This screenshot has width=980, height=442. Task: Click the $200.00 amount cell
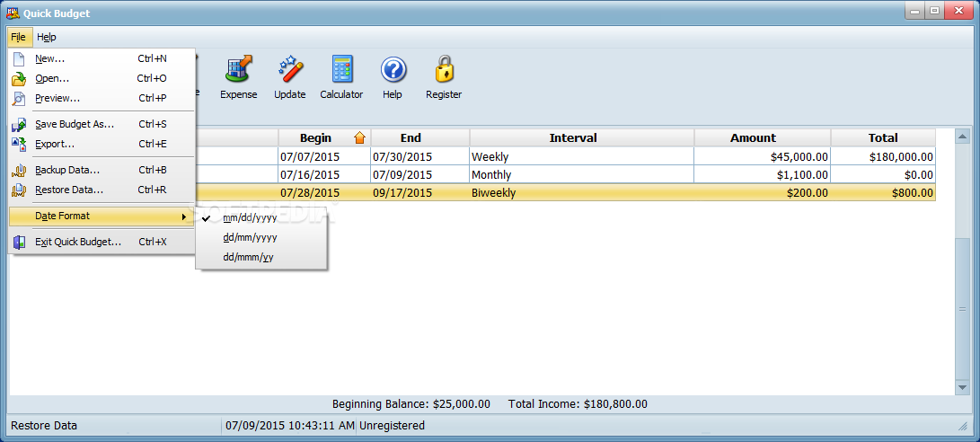(763, 193)
